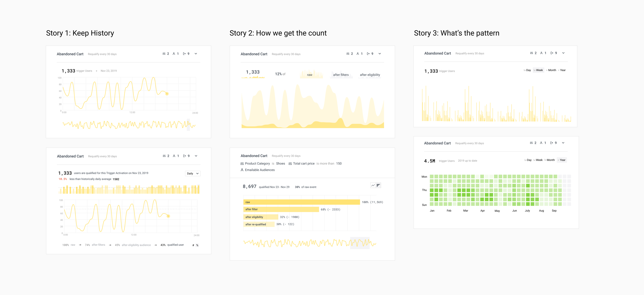Select the 'after filters' series tab
This screenshot has width=644, height=295.
click(x=341, y=75)
